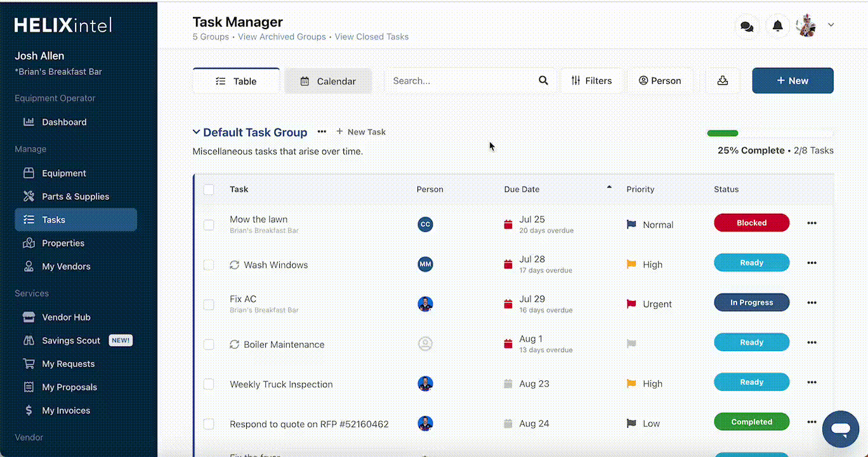
Task: Open Savings Scout in sidebar
Action: click(x=76, y=341)
